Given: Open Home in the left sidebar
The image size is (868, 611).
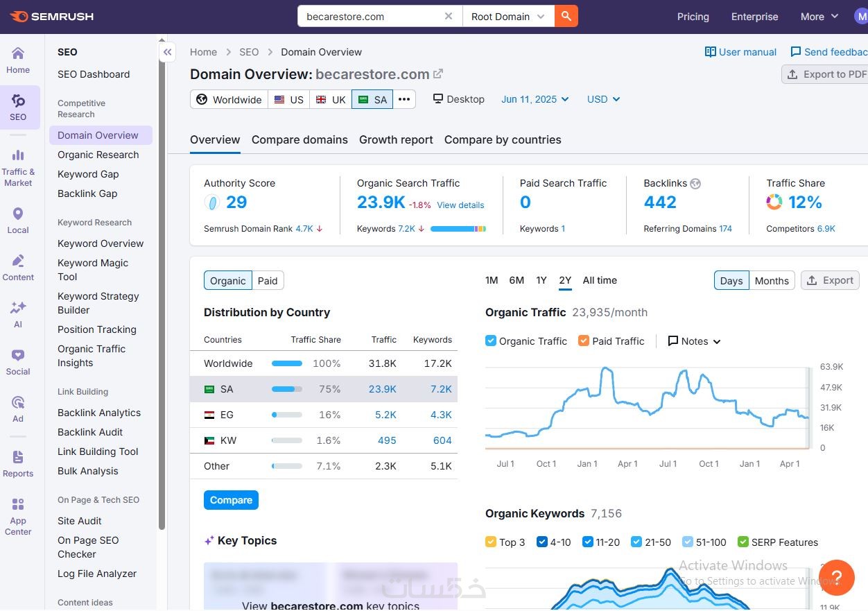Looking at the screenshot, I should [18, 60].
